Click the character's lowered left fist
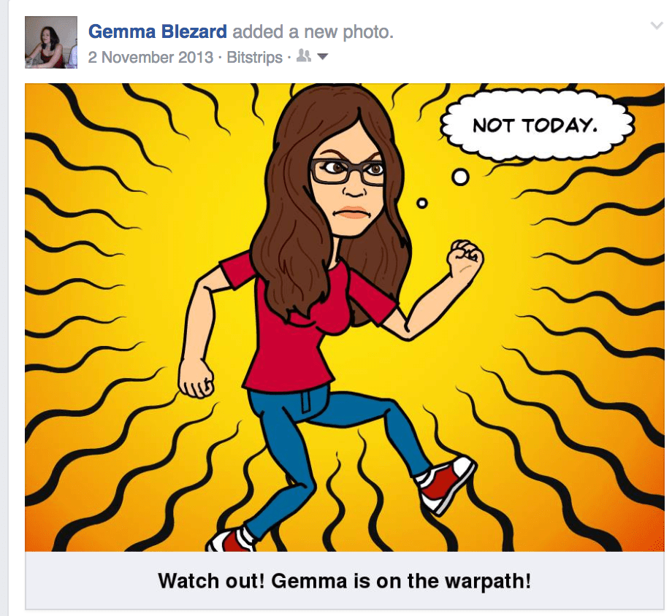 point(196,379)
